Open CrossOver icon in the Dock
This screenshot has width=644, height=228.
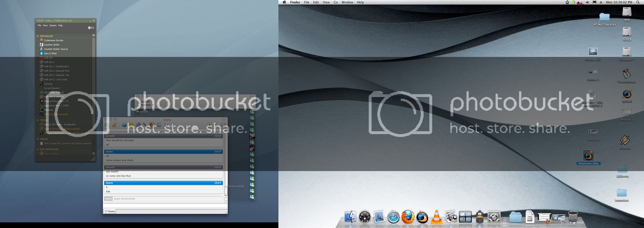point(422,217)
